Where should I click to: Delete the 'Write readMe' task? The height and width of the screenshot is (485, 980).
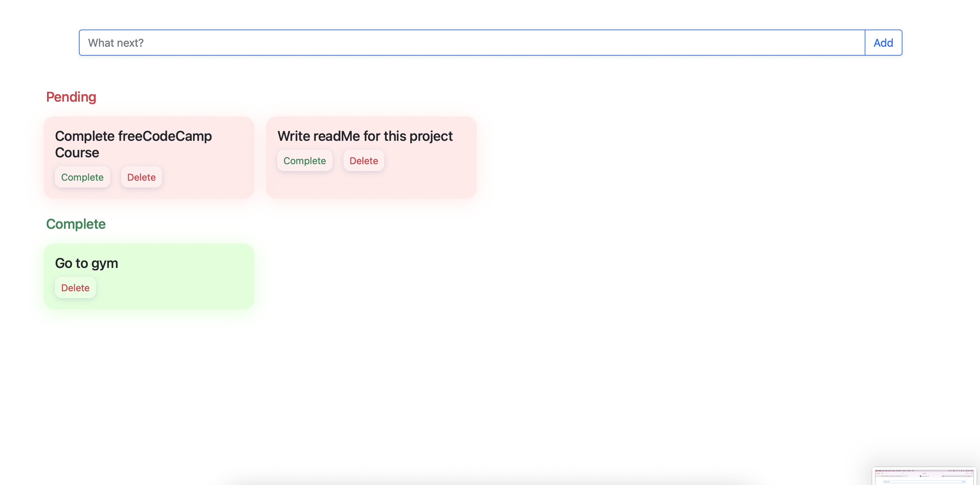coord(363,161)
